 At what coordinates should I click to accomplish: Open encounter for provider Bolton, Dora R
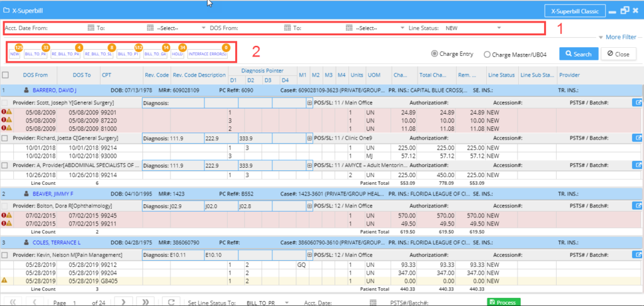(636, 205)
